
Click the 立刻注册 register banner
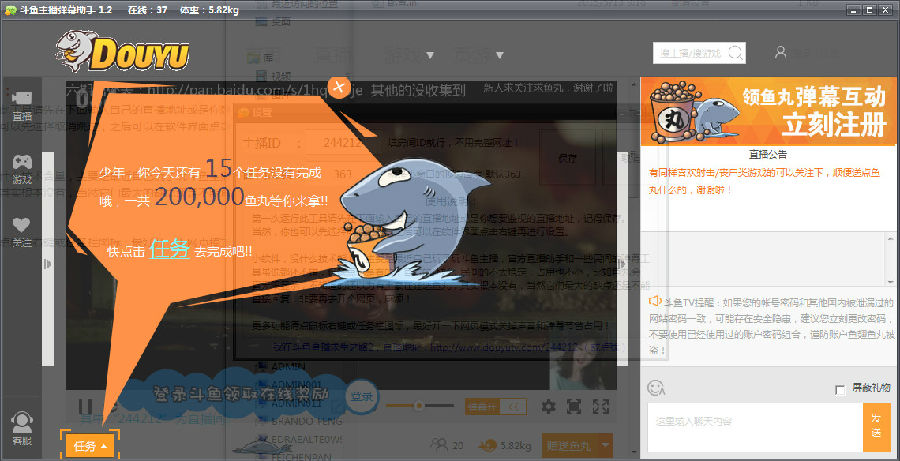[x=768, y=111]
